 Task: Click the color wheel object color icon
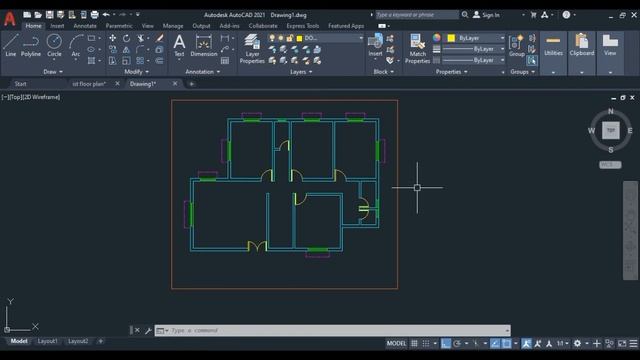tap(437, 38)
